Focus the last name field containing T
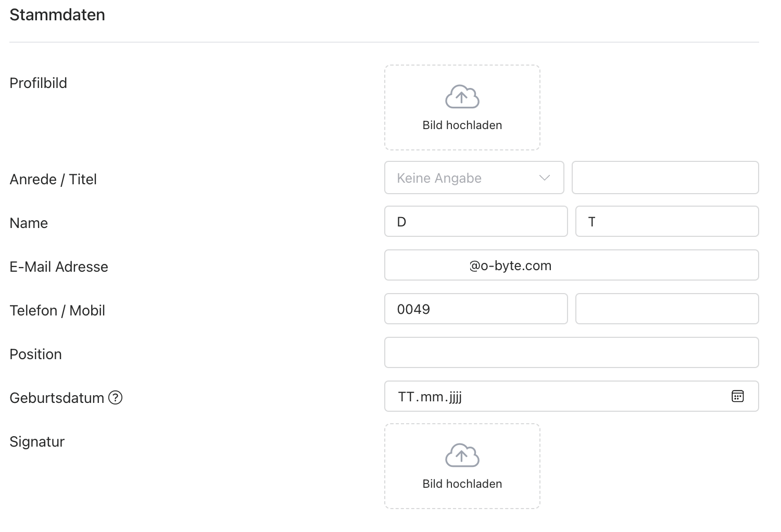This screenshot has height=532, width=781. click(x=666, y=222)
